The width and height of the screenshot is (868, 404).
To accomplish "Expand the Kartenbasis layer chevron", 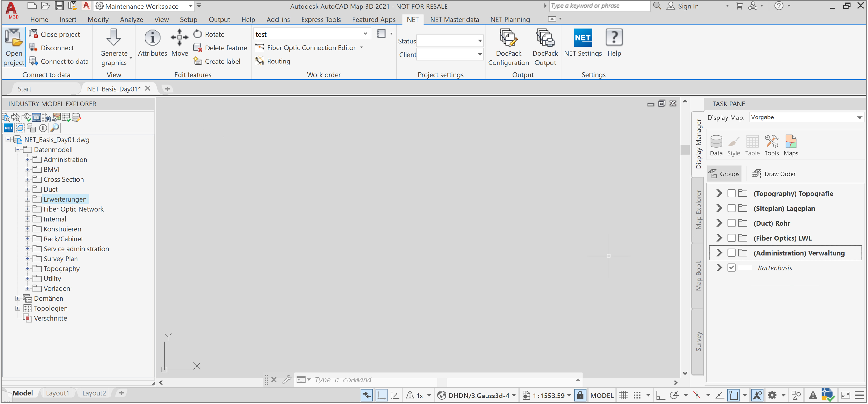I will (x=719, y=267).
